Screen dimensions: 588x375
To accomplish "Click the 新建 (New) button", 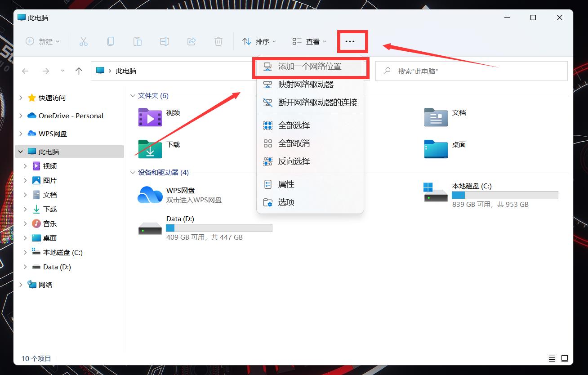I will [x=42, y=41].
